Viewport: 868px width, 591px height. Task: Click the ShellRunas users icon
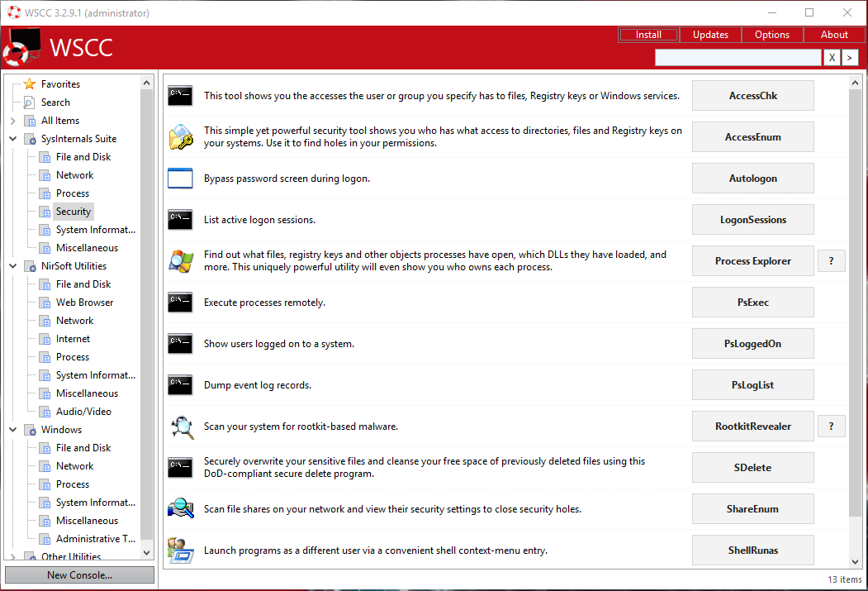click(181, 550)
